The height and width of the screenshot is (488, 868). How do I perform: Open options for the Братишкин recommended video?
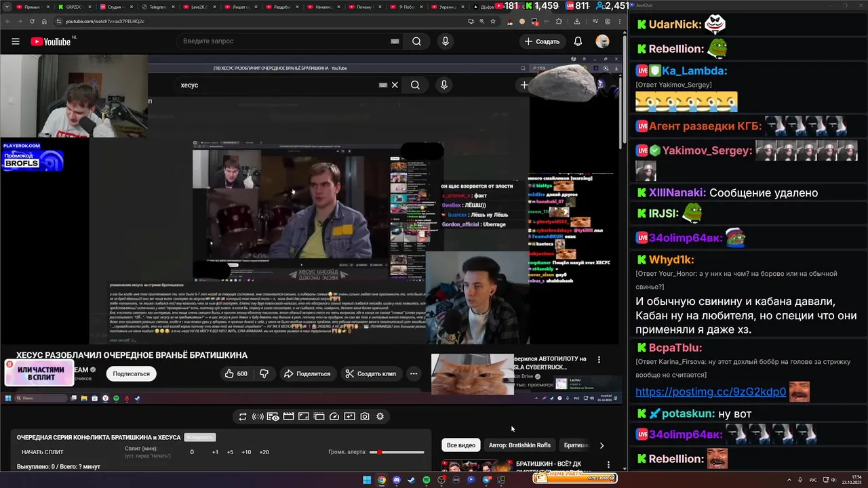[x=608, y=465]
